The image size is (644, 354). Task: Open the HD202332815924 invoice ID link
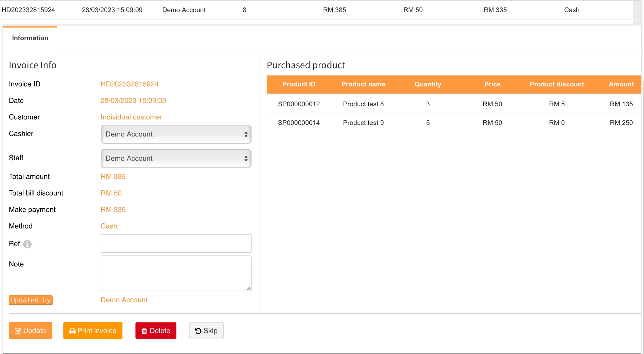129,84
